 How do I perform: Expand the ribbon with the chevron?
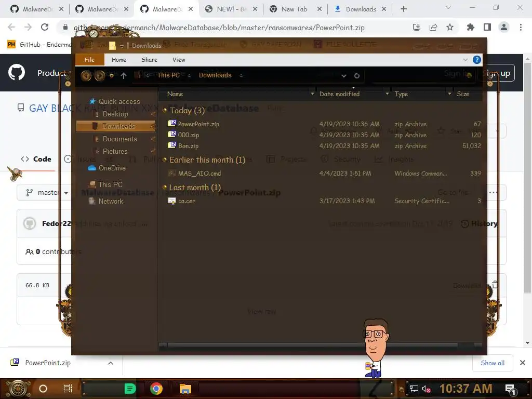pyautogui.click(x=465, y=60)
